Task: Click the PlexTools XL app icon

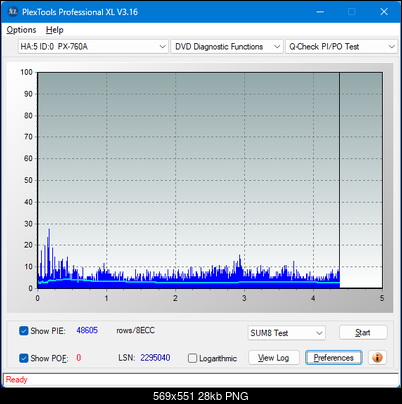Action: 13,12
